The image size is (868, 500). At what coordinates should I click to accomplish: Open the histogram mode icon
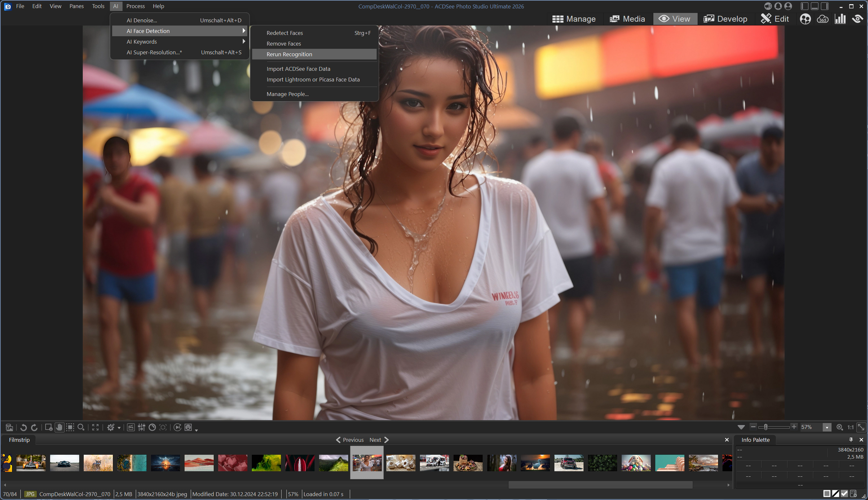[840, 19]
